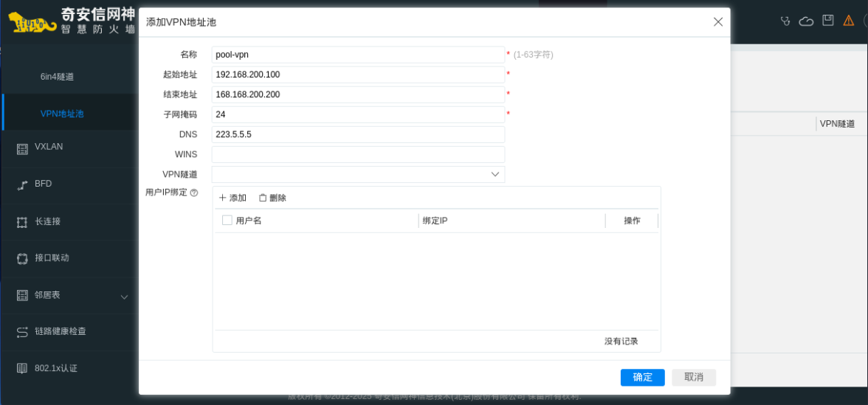The width and height of the screenshot is (868, 405).
Task: Tick the select-all checkbox beside 用户名
Action: pos(227,220)
